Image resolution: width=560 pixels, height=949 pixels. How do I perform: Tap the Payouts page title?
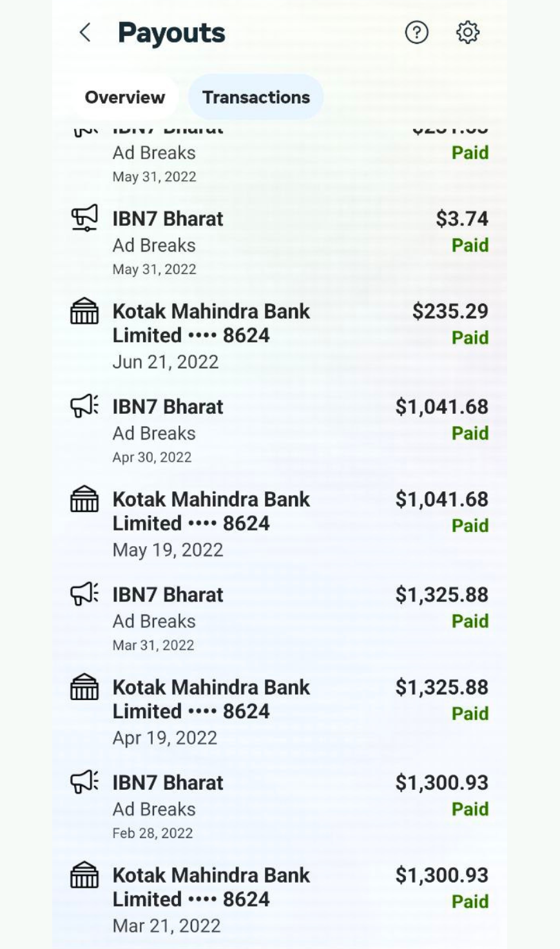(171, 33)
